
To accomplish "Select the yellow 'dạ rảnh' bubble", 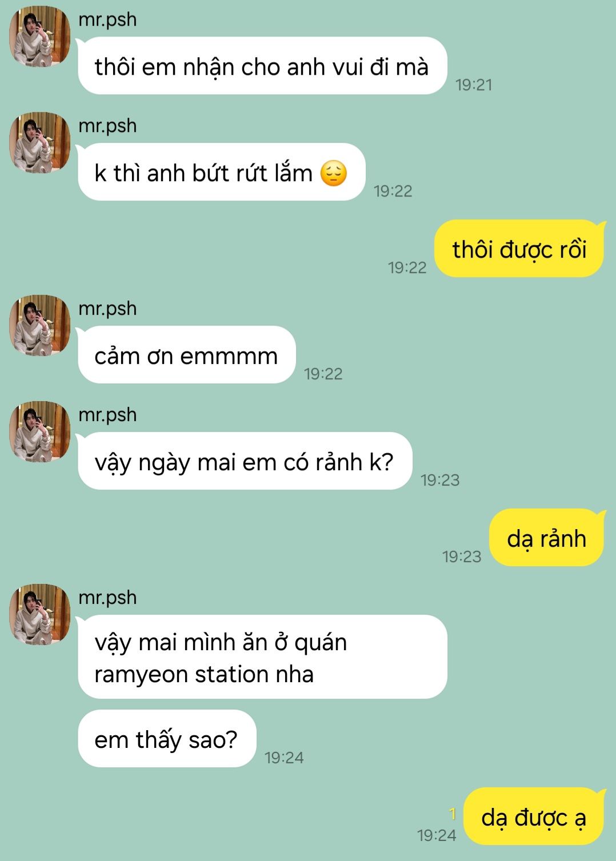I will [x=547, y=538].
